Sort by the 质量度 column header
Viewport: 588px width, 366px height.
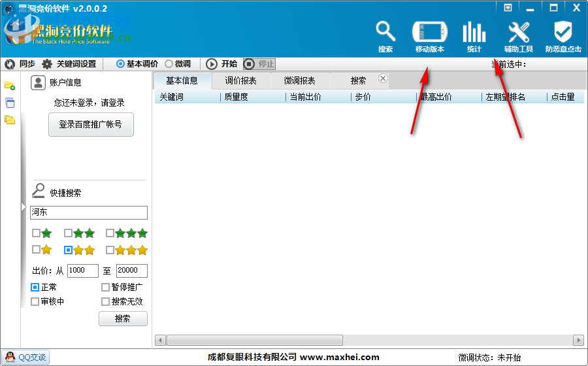[253, 97]
